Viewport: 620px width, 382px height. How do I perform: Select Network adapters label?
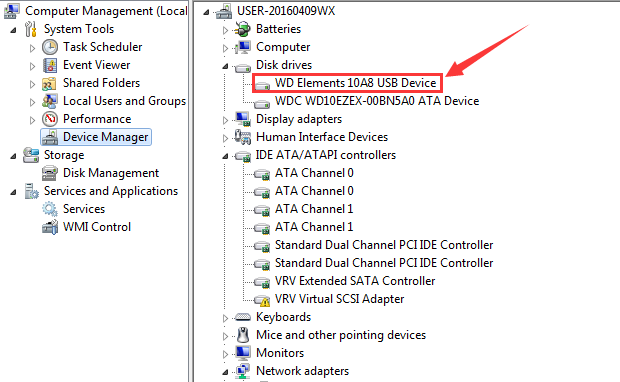(302, 371)
